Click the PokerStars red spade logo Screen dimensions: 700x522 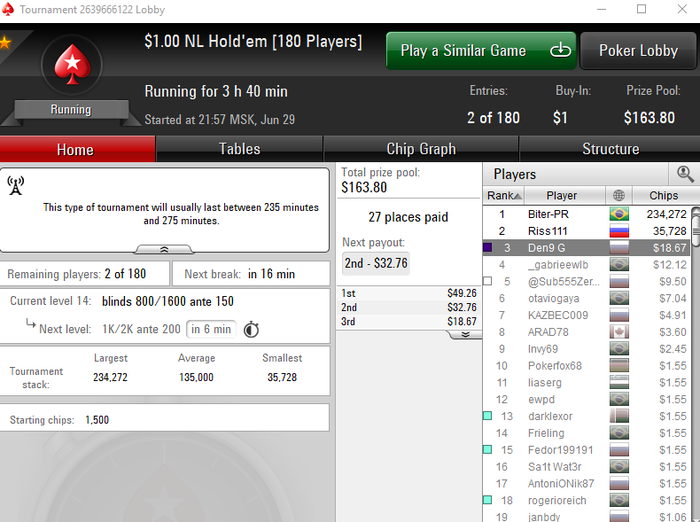72,65
